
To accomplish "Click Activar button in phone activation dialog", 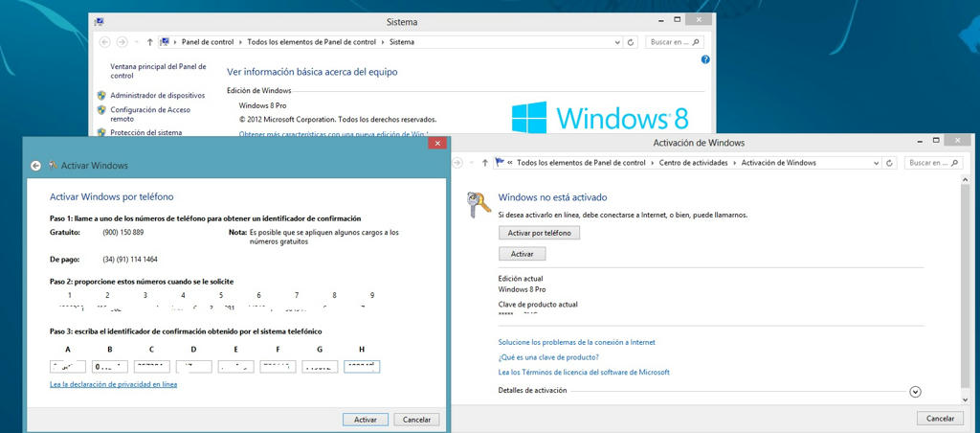I will pyautogui.click(x=366, y=420).
